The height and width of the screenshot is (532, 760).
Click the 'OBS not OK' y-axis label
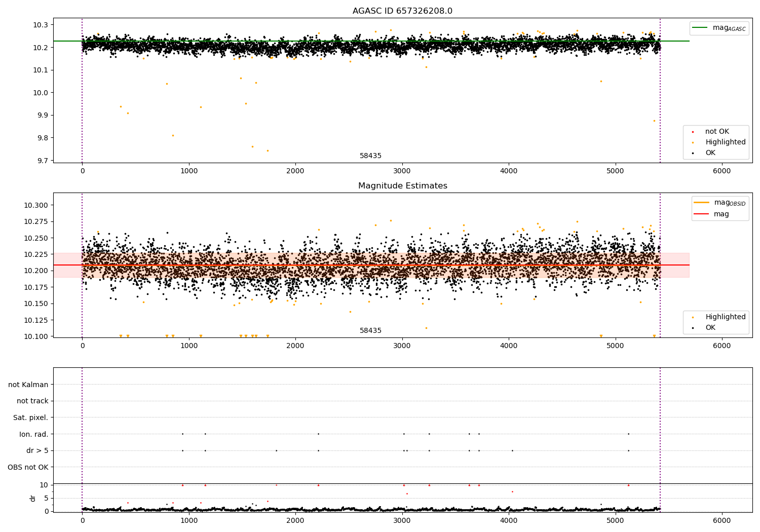coord(28,467)
